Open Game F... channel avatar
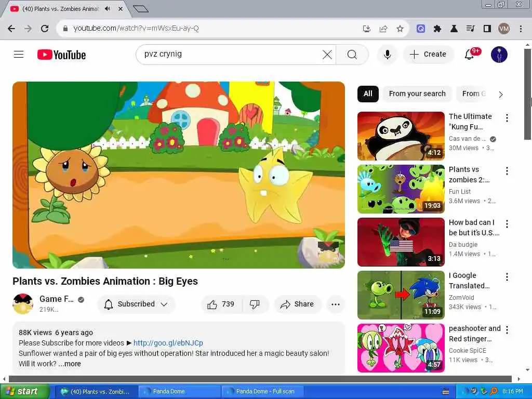This screenshot has width=532, height=399. (x=23, y=303)
